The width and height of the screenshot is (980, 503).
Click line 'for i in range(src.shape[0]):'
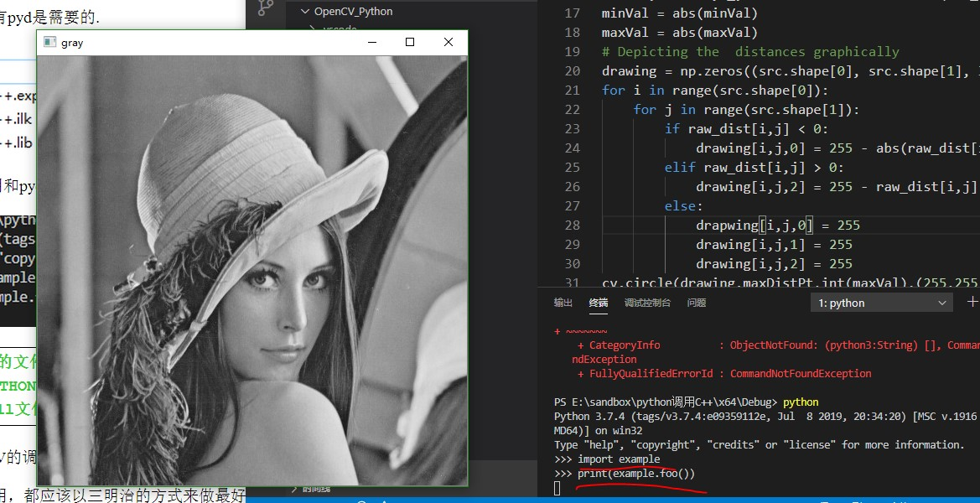(x=715, y=91)
